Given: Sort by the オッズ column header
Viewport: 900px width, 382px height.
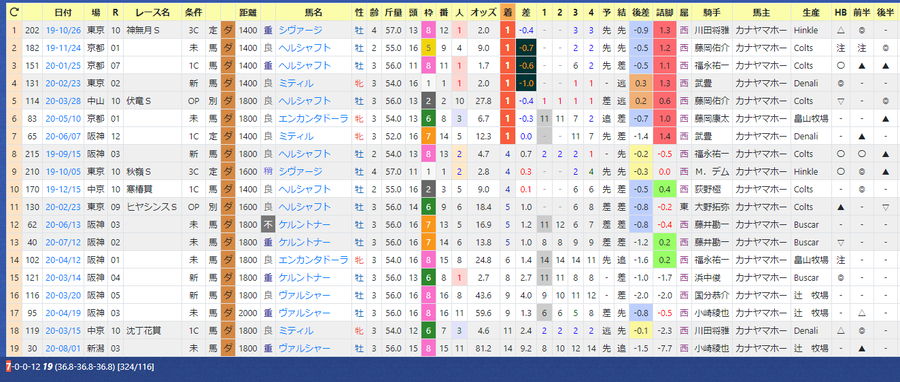Looking at the screenshot, I should click(483, 12).
